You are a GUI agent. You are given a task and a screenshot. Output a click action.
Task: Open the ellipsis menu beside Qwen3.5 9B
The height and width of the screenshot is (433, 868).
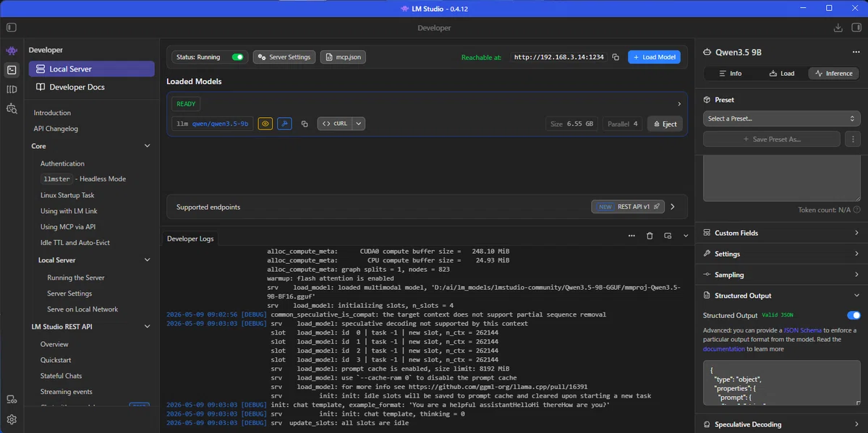point(856,52)
